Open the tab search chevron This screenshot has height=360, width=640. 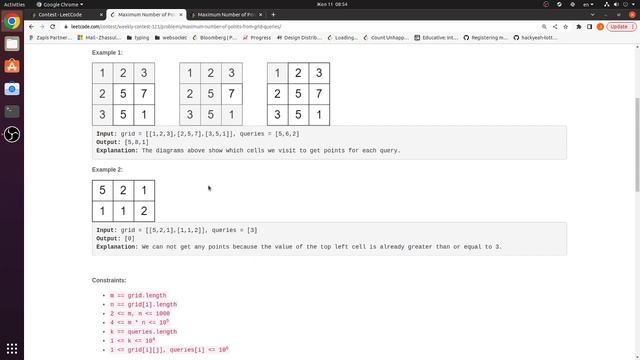tap(592, 15)
